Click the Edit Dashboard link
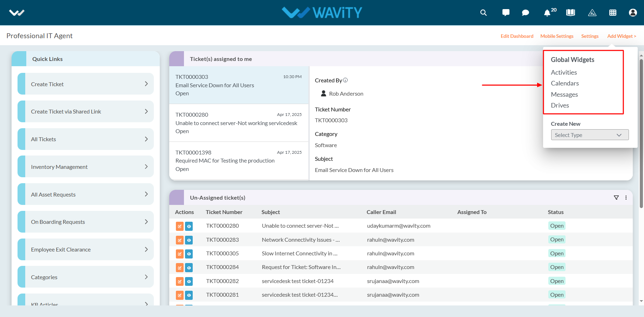644x317 pixels. click(517, 36)
